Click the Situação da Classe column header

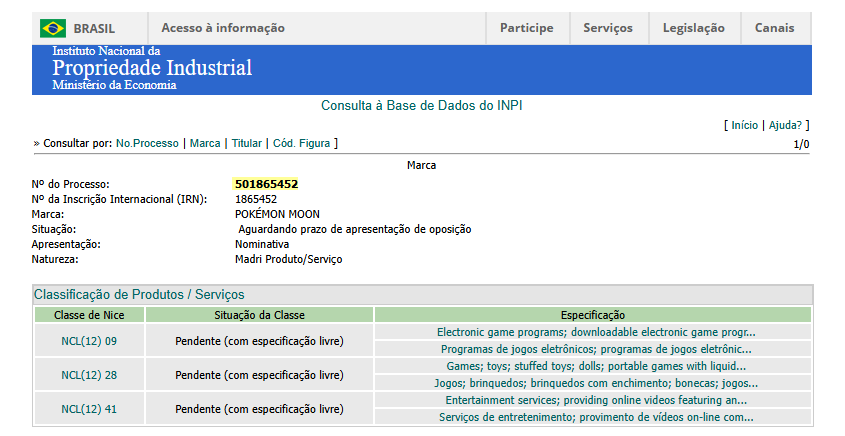point(259,315)
